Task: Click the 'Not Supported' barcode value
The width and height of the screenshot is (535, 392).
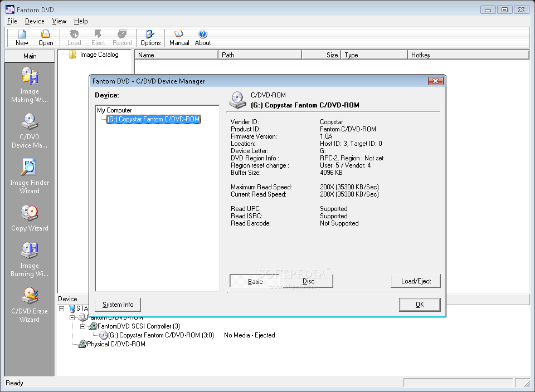Action: tap(339, 223)
